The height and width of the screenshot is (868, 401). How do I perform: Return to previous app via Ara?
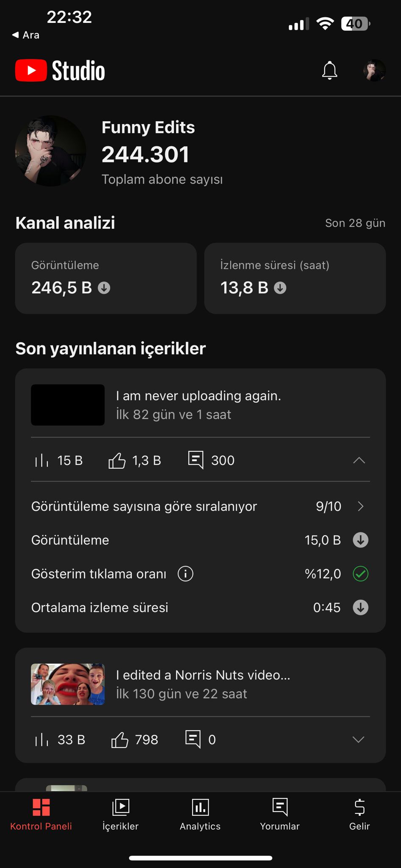[x=25, y=35]
